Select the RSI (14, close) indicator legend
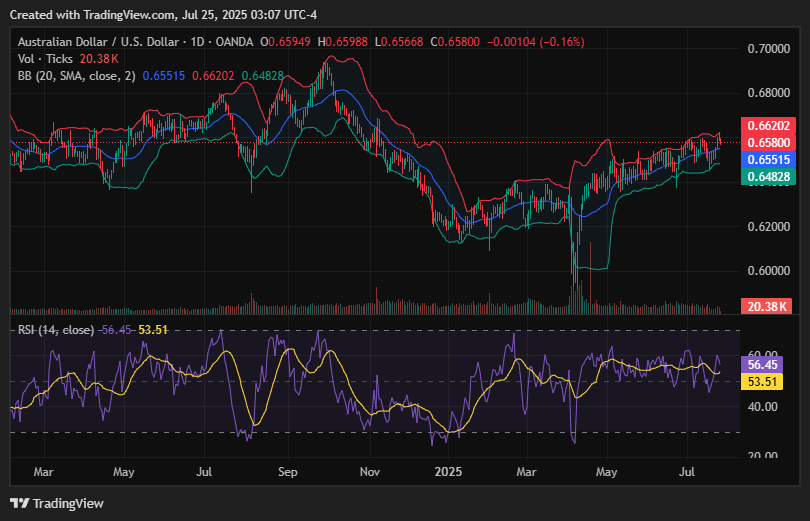Image resolution: width=810 pixels, height=521 pixels. click(56, 329)
